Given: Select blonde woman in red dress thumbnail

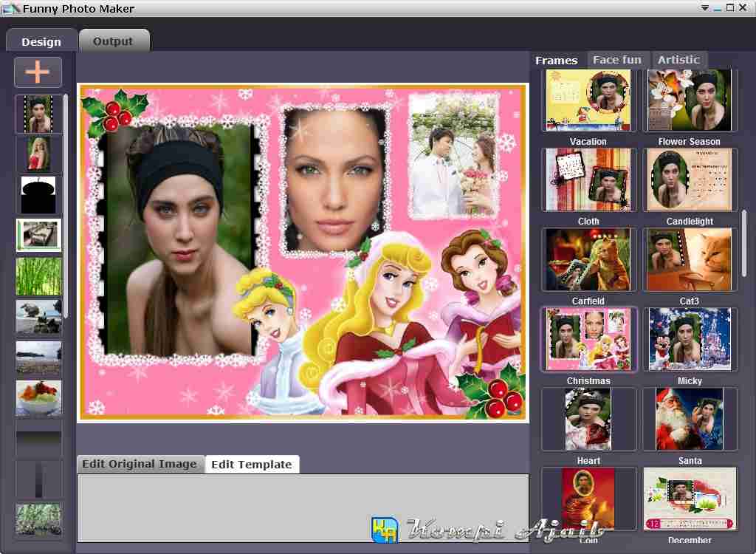Looking at the screenshot, I should pos(38,154).
